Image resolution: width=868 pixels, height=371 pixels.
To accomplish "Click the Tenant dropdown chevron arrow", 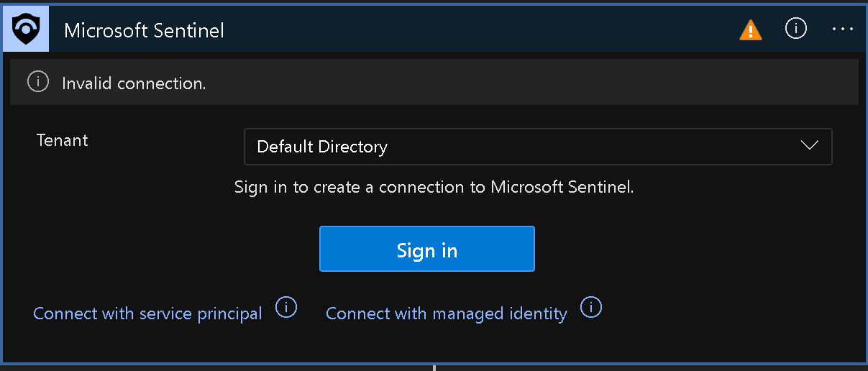I will tap(809, 146).
